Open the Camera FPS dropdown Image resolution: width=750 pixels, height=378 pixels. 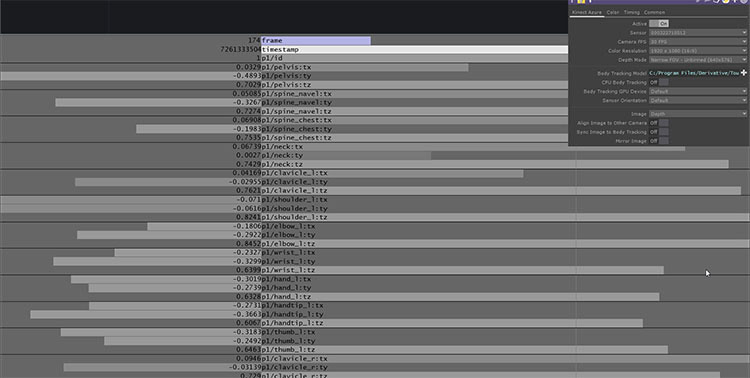697,42
